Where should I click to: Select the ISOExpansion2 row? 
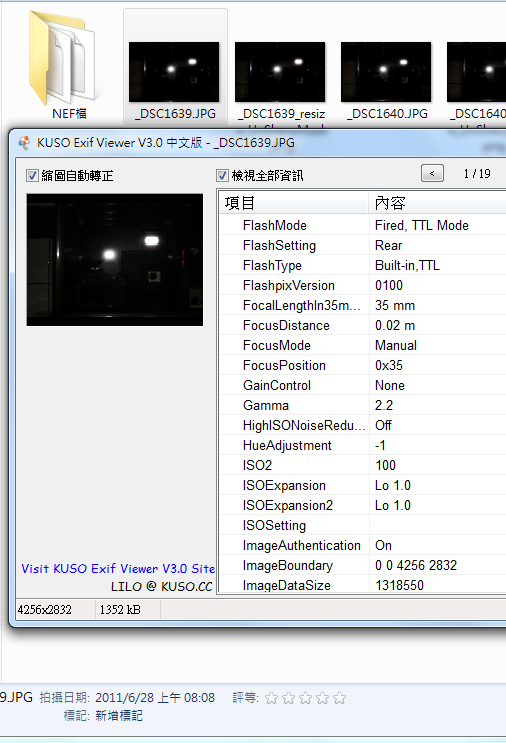click(363, 505)
